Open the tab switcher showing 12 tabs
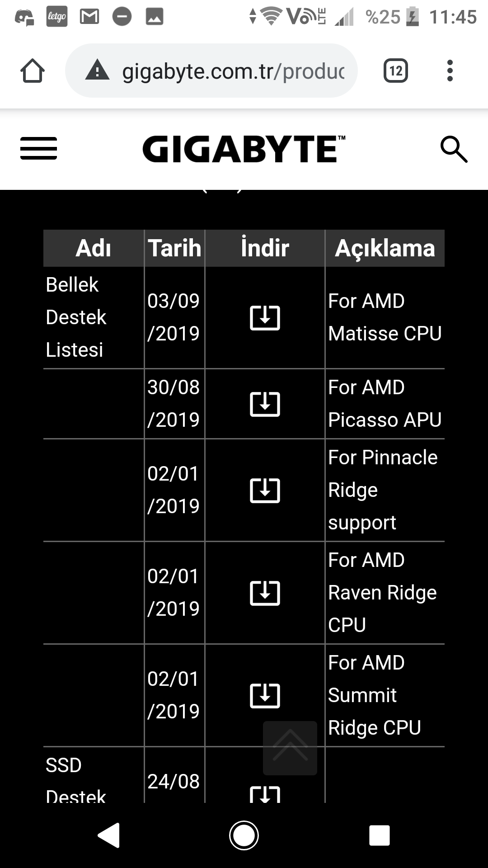Viewport: 488px width, 868px height. coord(396,71)
